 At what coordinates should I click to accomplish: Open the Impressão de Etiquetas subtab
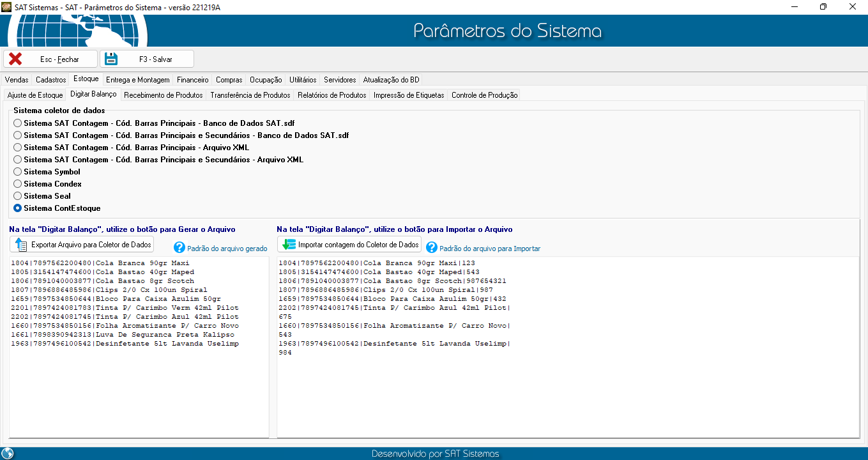408,95
